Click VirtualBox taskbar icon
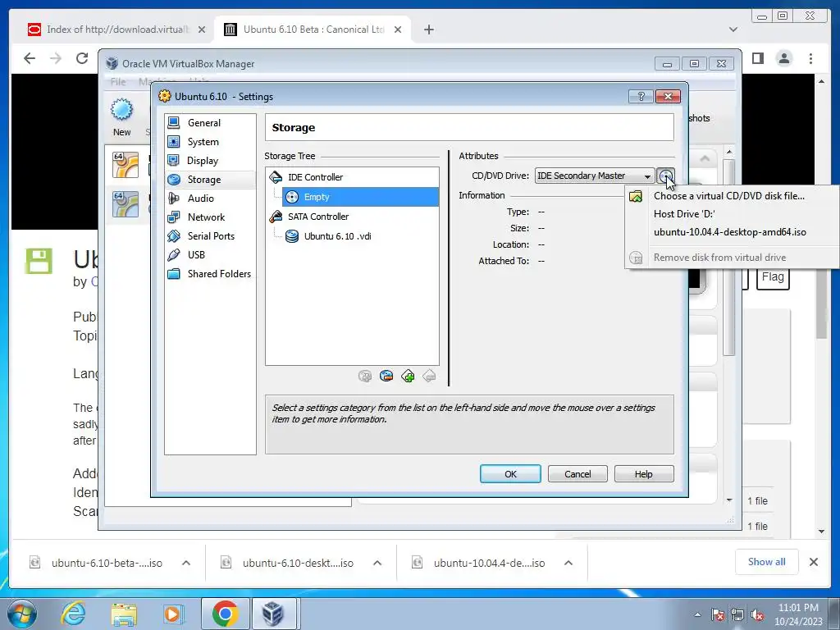The height and width of the screenshot is (630, 840). [x=275, y=614]
